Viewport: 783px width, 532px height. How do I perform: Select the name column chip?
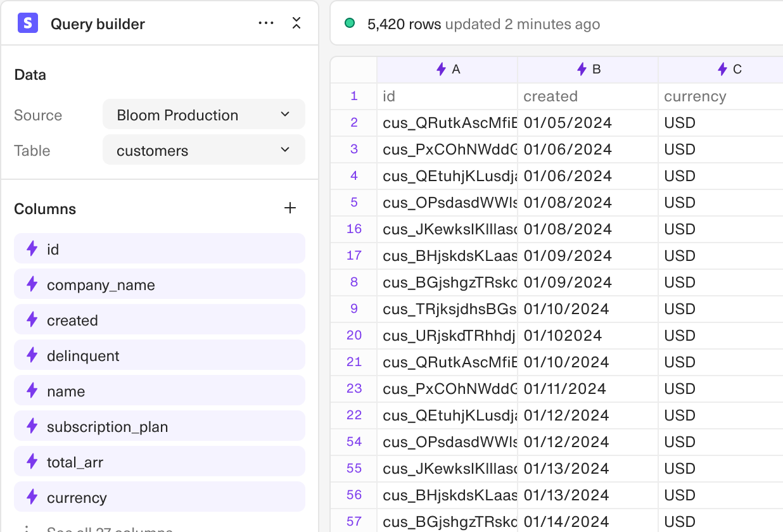pos(160,391)
